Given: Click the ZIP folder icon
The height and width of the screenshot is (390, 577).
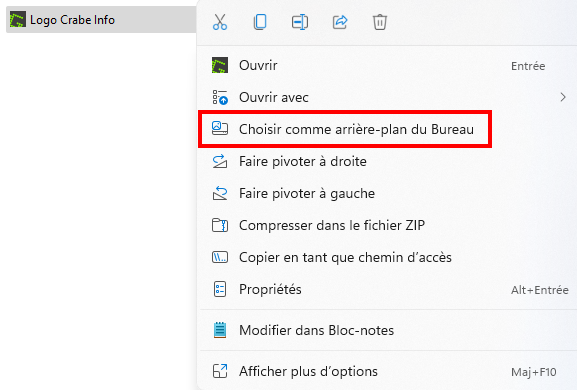Looking at the screenshot, I should (220, 225).
